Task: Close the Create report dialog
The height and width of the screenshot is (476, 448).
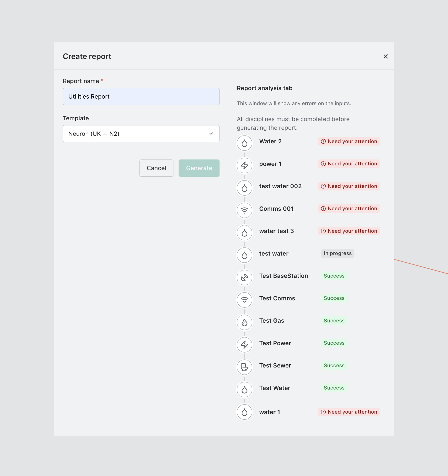Action: click(386, 56)
